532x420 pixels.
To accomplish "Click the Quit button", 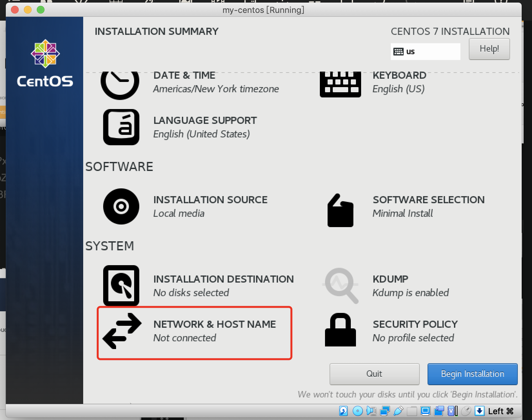I will click(374, 374).
